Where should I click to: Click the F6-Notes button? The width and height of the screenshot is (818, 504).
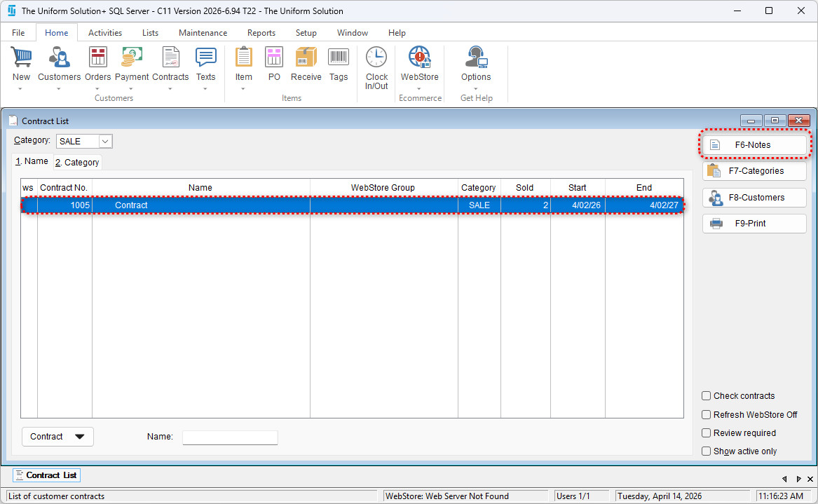click(754, 145)
